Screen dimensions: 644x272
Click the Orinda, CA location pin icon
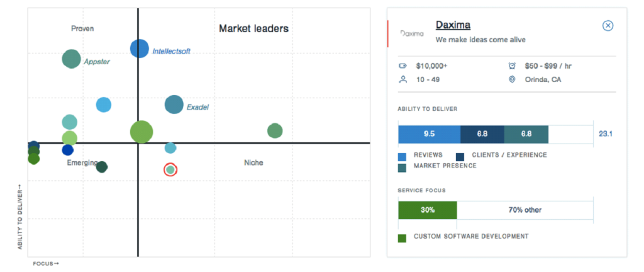[x=512, y=79]
